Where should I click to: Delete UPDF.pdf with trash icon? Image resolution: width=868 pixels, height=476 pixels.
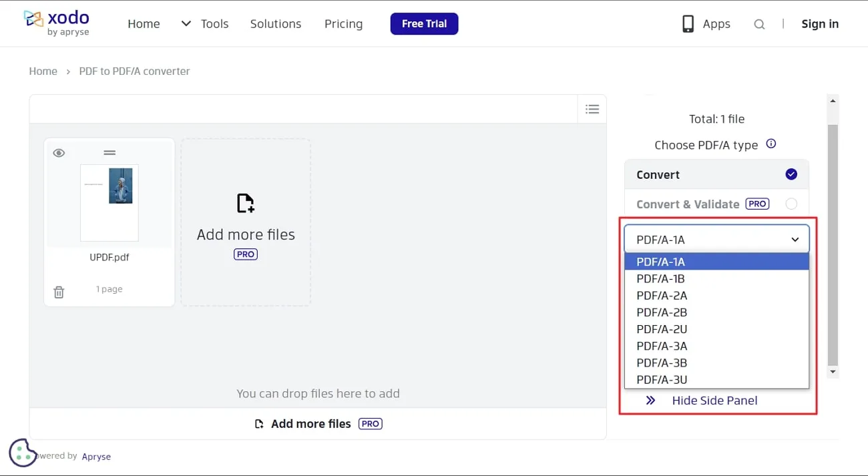[x=59, y=292]
